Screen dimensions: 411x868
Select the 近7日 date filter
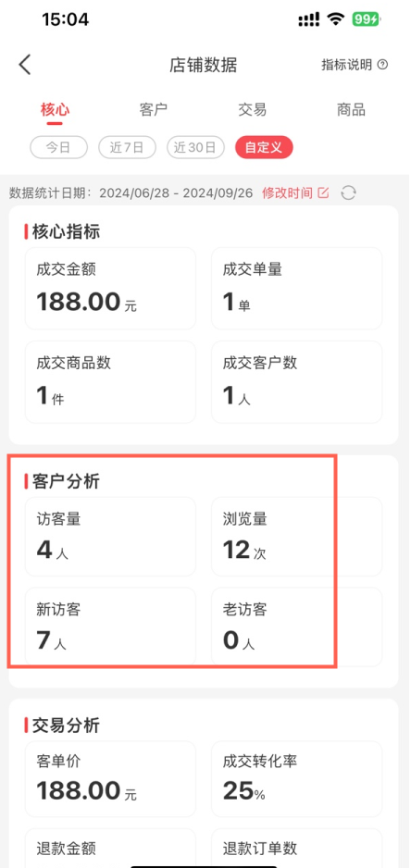128,147
